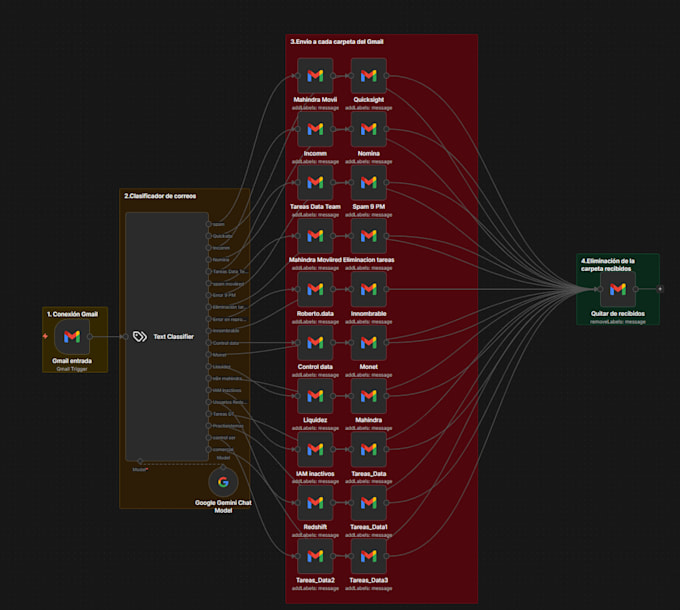Select the '2.Clasificador de correos' sticky title
This screenshot has width=680, height=610.
click(x=160, y=196)
